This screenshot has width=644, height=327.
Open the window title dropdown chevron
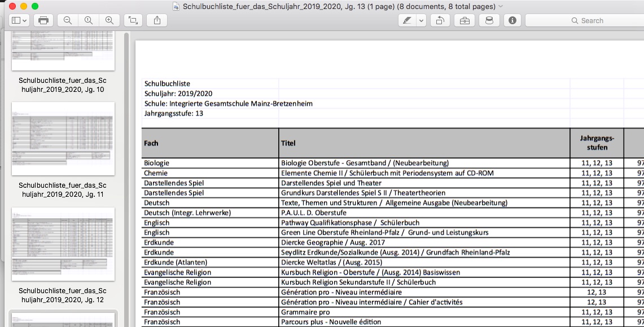click(501, 7)
